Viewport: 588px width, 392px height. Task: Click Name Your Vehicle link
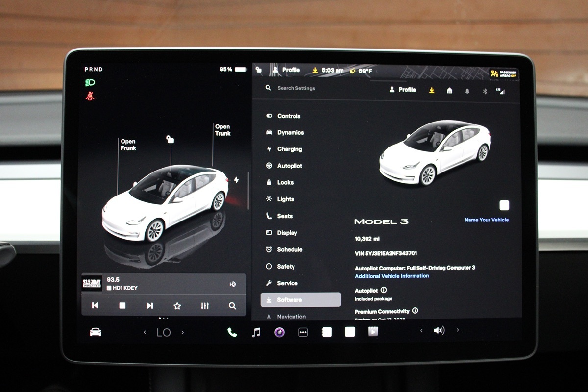point(486,220)
